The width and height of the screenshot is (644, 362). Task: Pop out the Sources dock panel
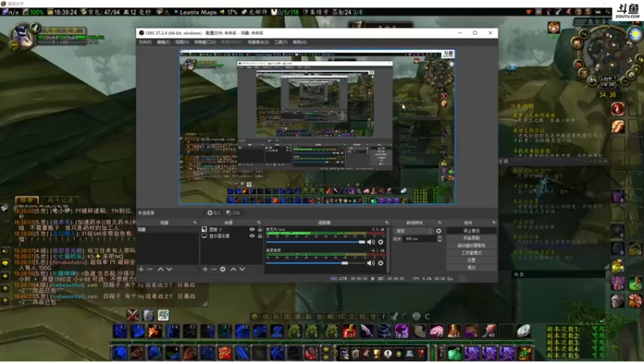(x=258, y=223)
